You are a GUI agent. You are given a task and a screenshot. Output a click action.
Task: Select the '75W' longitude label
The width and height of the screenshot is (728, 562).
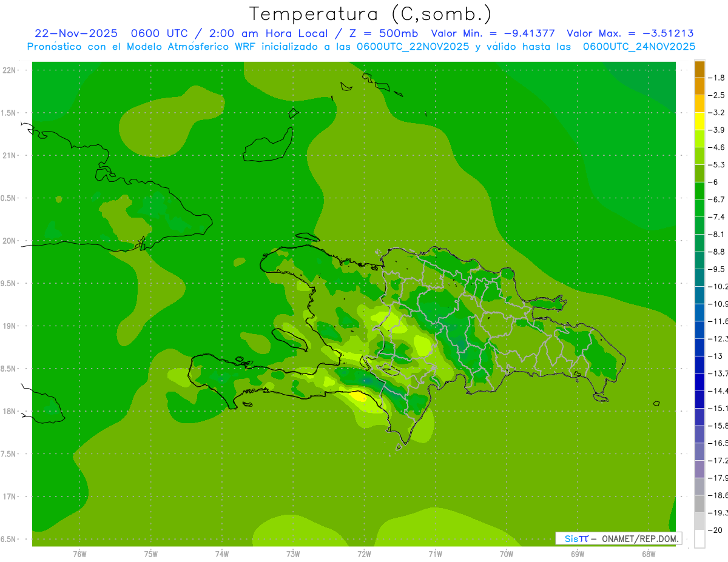[x=151, y=554]
